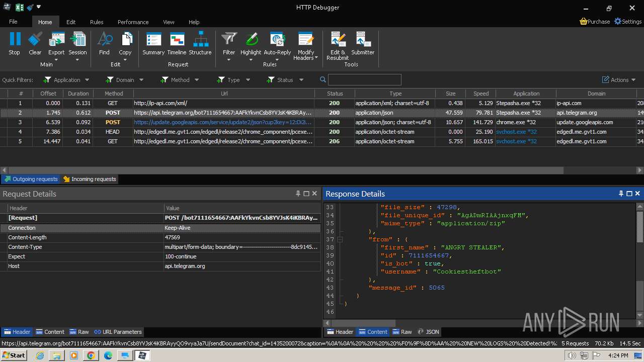Launch the Submitter tool
Viewport: 644px width, 362px height.
(363, 44)
